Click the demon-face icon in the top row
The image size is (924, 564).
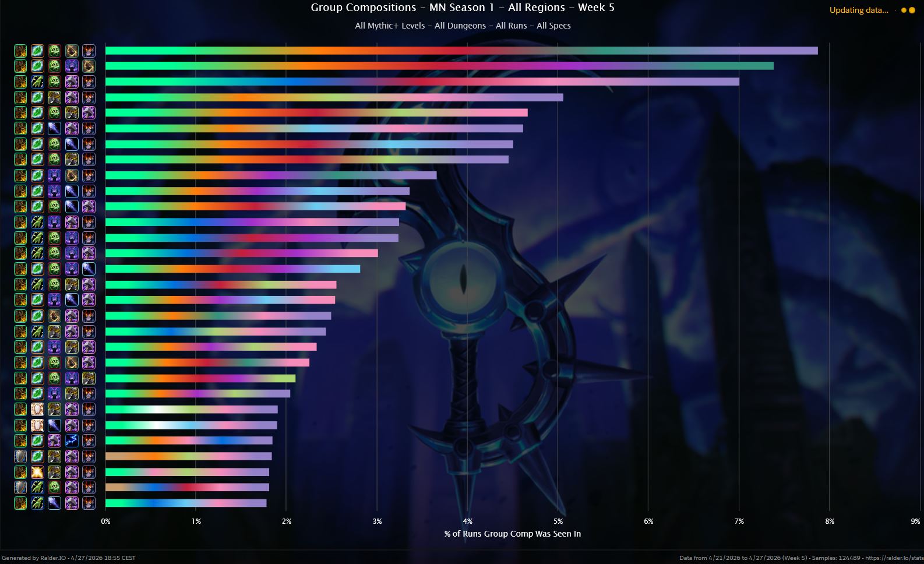point(89,51)
